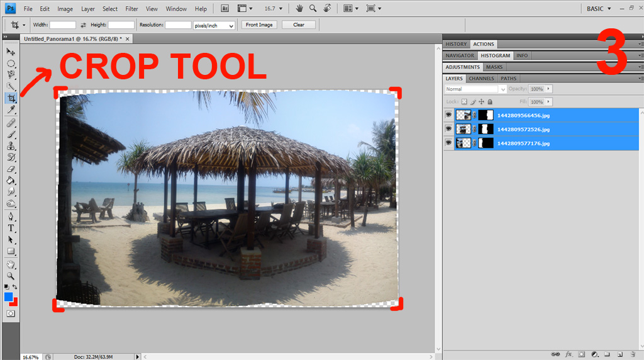Click the Photoshop Ps logo icon
Screen dimensions: 644x360
(10, 8)
